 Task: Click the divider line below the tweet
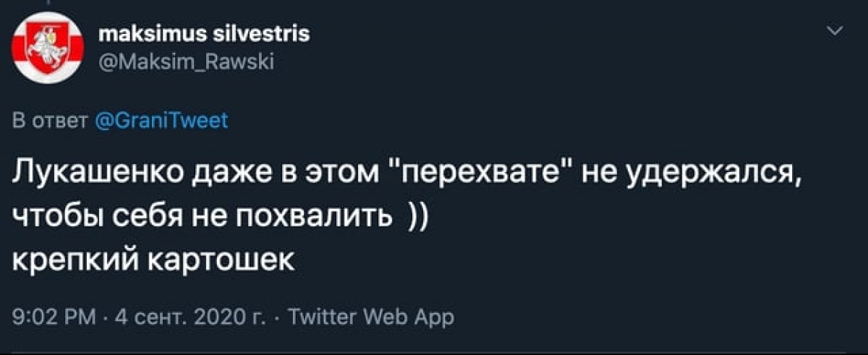tap(434, 353)
